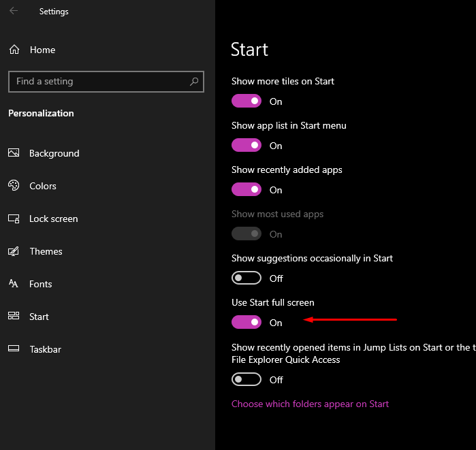Viewport: 476px width, 450px height.
Task: Toggle Show recently added apps off
Action: pyautogui.click(x=247, y=190)
